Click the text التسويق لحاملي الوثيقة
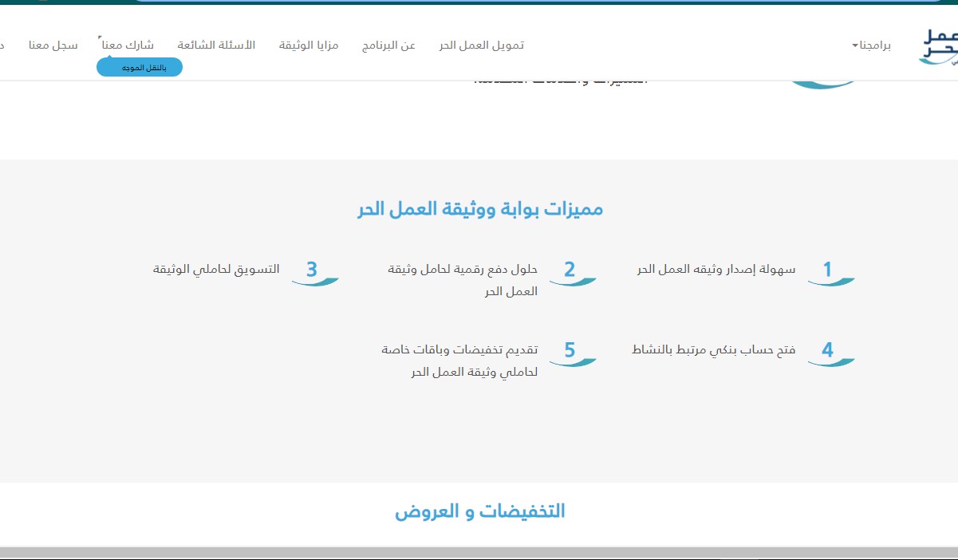 tap(216, 270)
